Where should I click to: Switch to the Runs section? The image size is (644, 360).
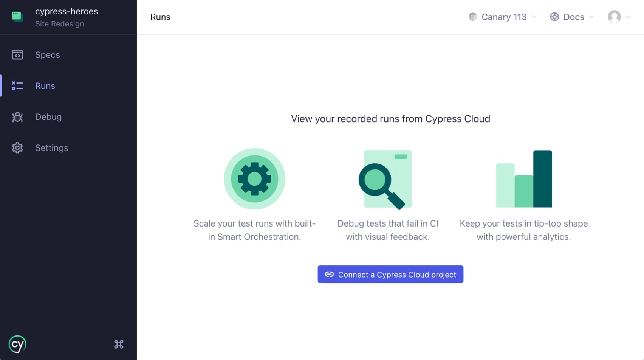(x=45, y=86)
